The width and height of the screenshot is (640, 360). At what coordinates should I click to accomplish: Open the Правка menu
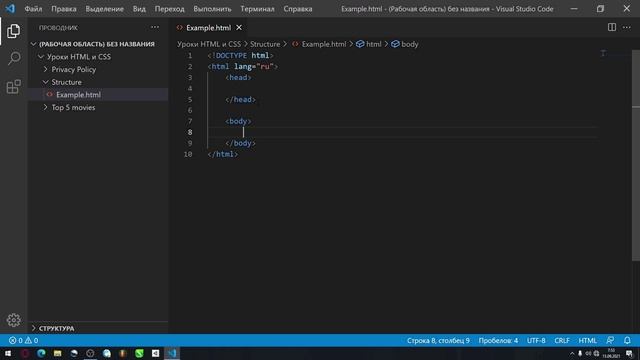(x=64, y=9)
